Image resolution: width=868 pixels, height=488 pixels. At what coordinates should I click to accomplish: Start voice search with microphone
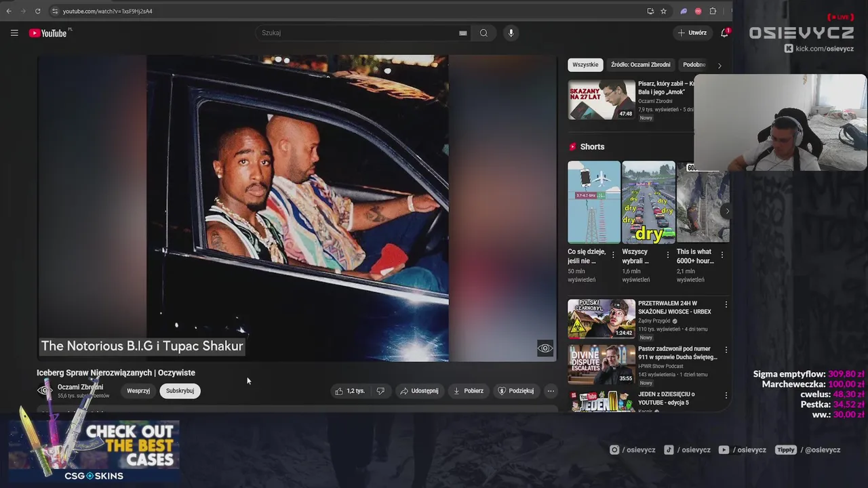pyautogui.click(x=511, y=33)
